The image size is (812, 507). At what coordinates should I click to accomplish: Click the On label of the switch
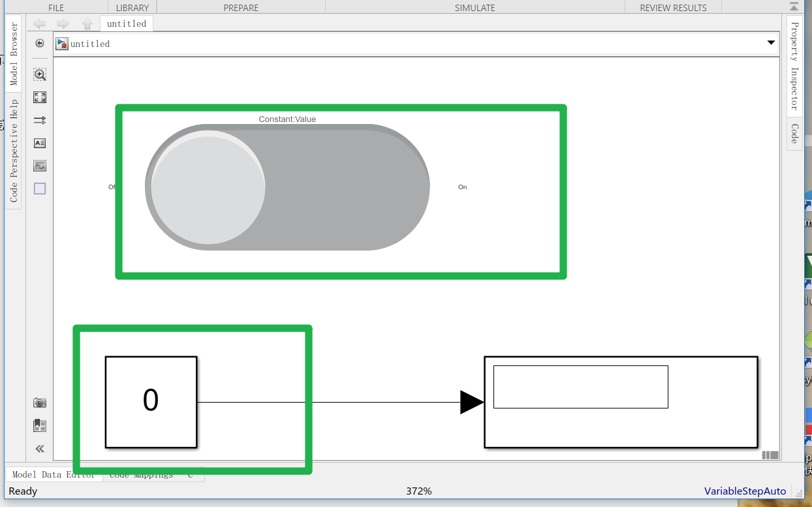462,187
